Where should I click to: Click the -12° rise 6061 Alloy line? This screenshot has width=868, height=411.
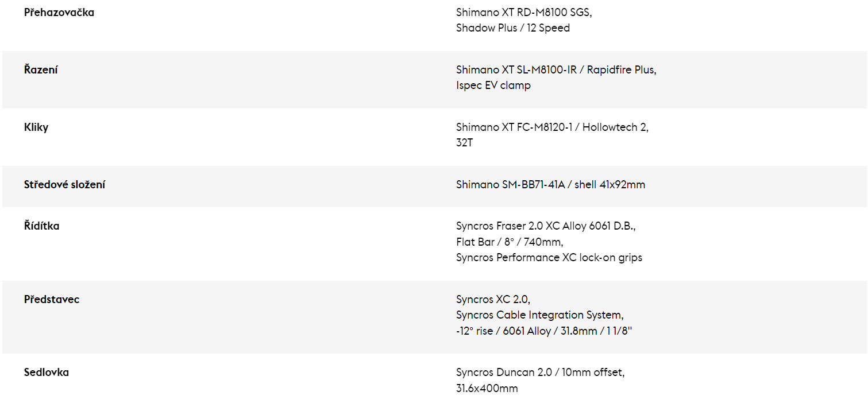coord(544,331)
